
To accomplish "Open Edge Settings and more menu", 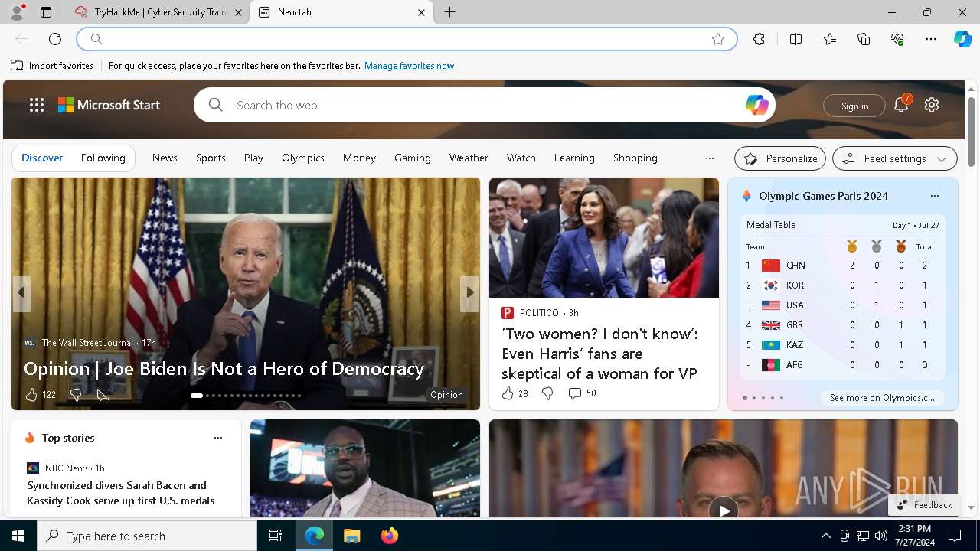I will (x=931, y=39).
